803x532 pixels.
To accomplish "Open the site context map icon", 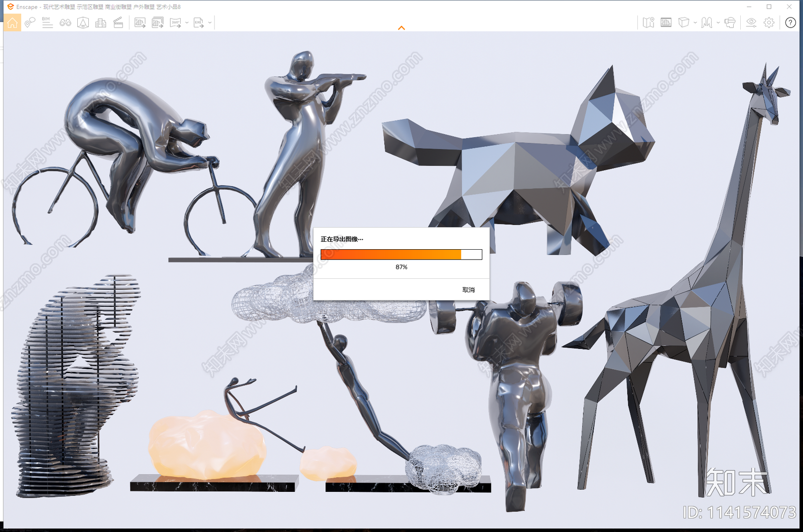I will pos(648,23).
